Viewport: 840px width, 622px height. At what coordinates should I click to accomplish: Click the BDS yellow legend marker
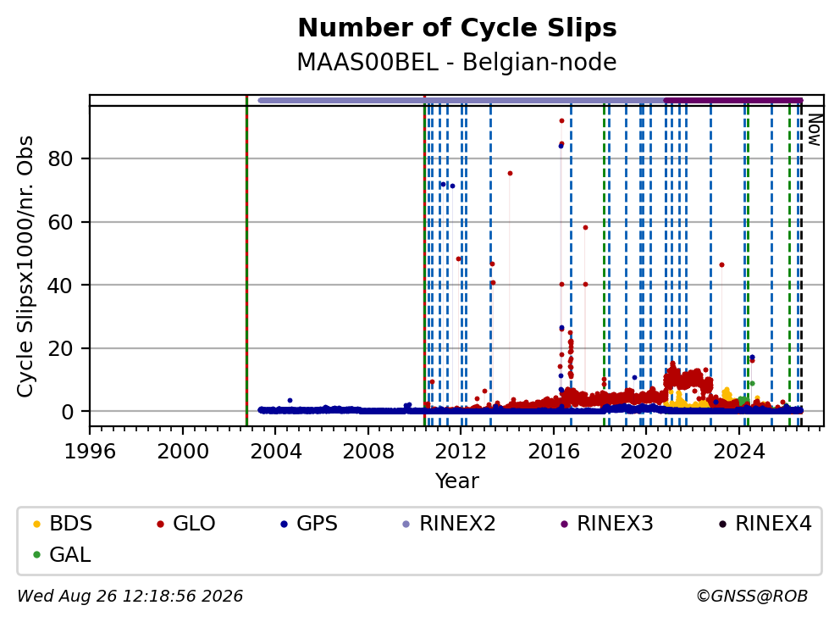36,524
